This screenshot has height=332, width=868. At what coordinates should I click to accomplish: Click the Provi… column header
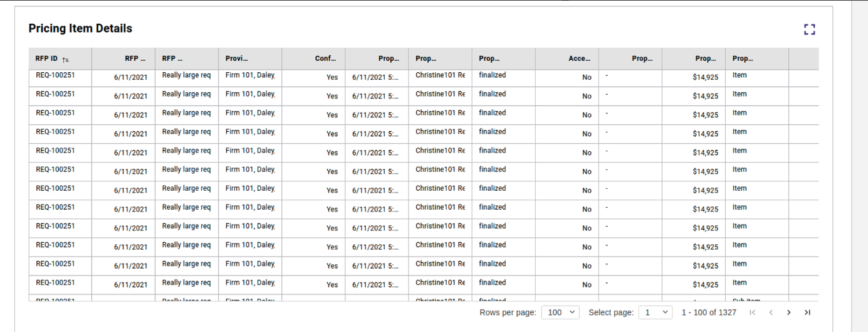(250, 58)
